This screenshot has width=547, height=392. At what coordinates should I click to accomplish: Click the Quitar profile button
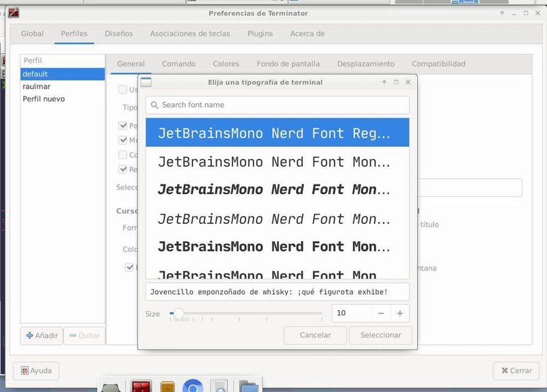pyautogui.click(x=84, y=335)
